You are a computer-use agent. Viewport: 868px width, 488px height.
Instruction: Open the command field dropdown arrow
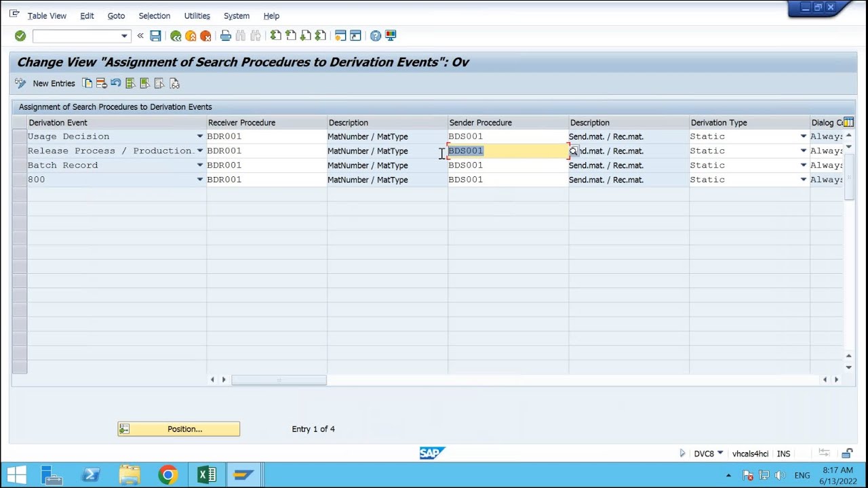point(124,36)
